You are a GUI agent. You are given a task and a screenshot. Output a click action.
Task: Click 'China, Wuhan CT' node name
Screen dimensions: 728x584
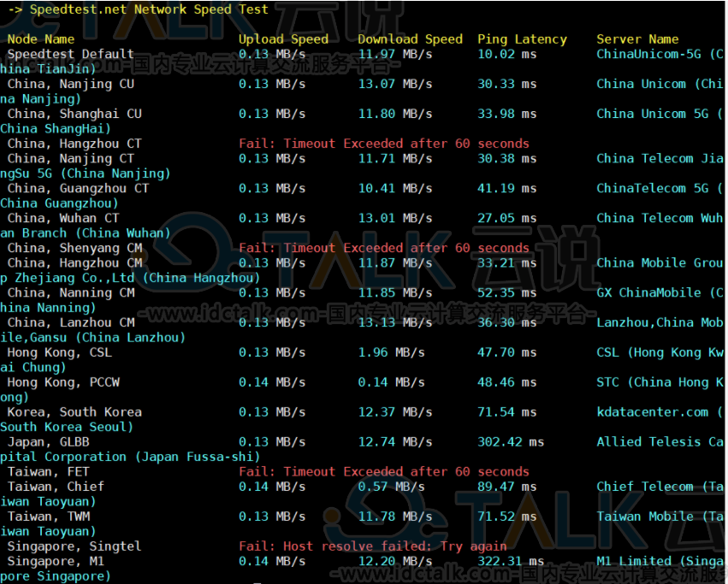(x=63, y=218)
